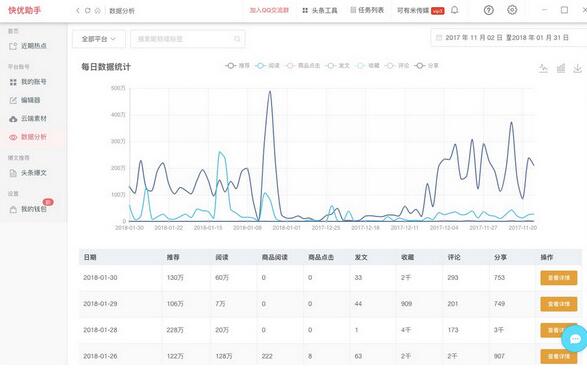Open the notification bell icon

[x=454, y=10]
